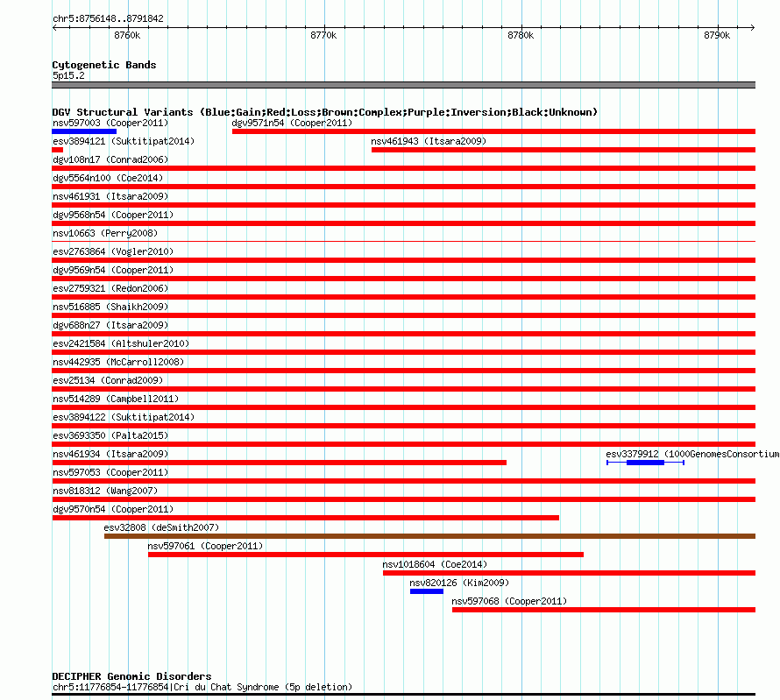Click the esv3894121 (Suktitipat2014) label
780x700 pixels.
pos(124,141)
